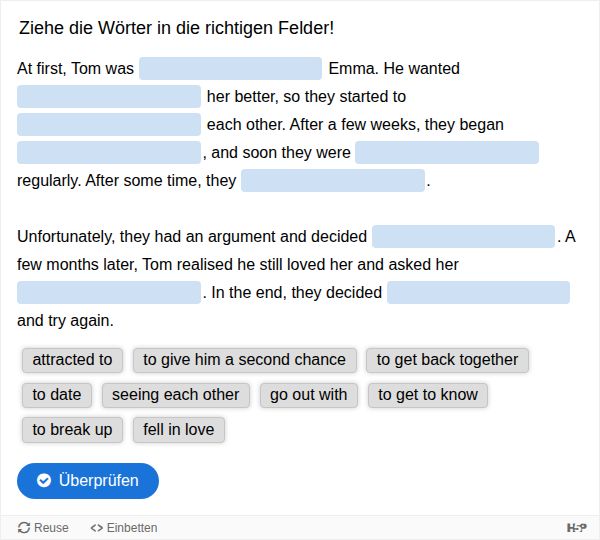Pick the 'to get back together' chip
Screen dimensions: 600x540
pyautogui.click(x=447, y=360)
